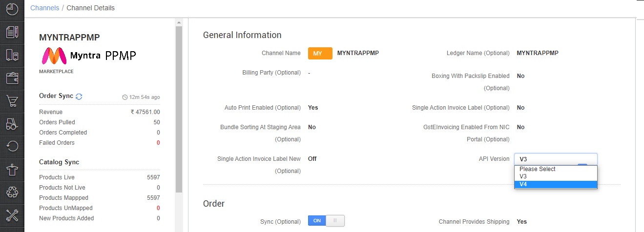Click the Order Sync refresh icon

coord(79,97)
